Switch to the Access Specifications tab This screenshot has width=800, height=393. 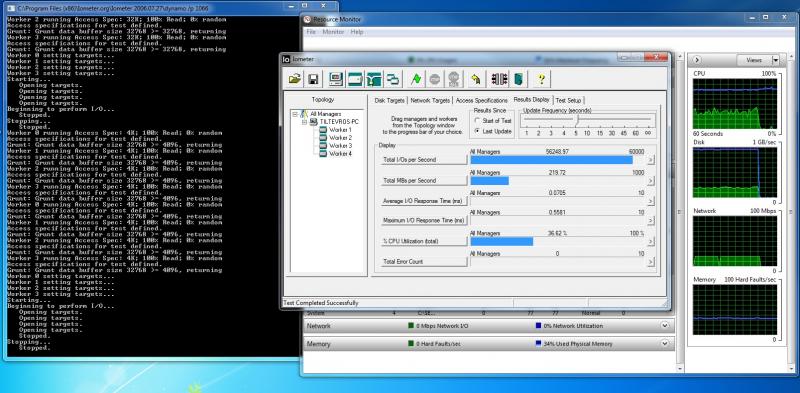click(x=482, y=101)
